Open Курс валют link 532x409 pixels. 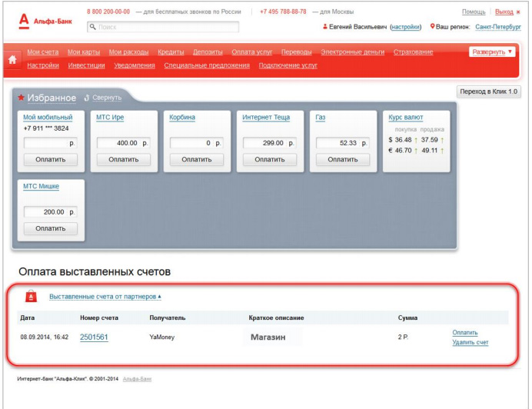click(x=406, y=118)
